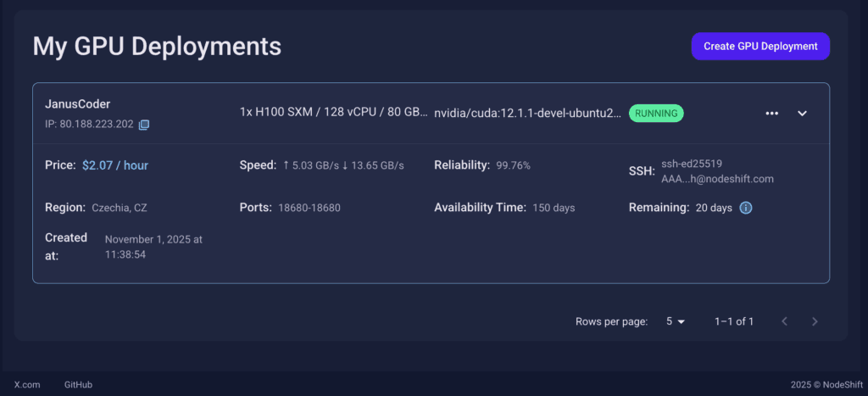This screenshot has width=868, height=396.
Task: Click the H100 SXM hardware specification
Action: (333, 113)
